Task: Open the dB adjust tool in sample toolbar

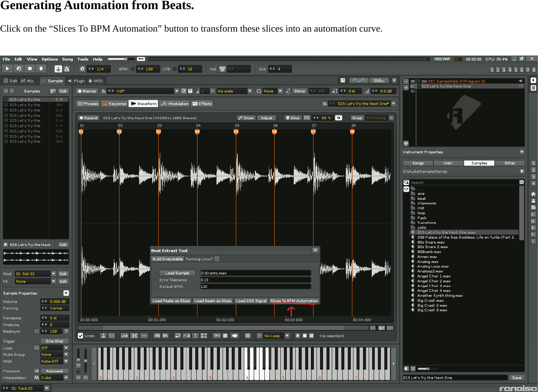Action: (x=124, y=336)
